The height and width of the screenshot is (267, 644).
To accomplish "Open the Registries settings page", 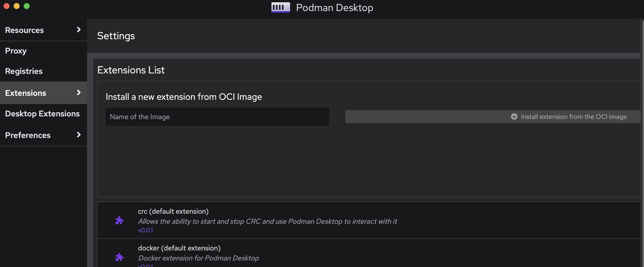I will click(x=24, y=71).
